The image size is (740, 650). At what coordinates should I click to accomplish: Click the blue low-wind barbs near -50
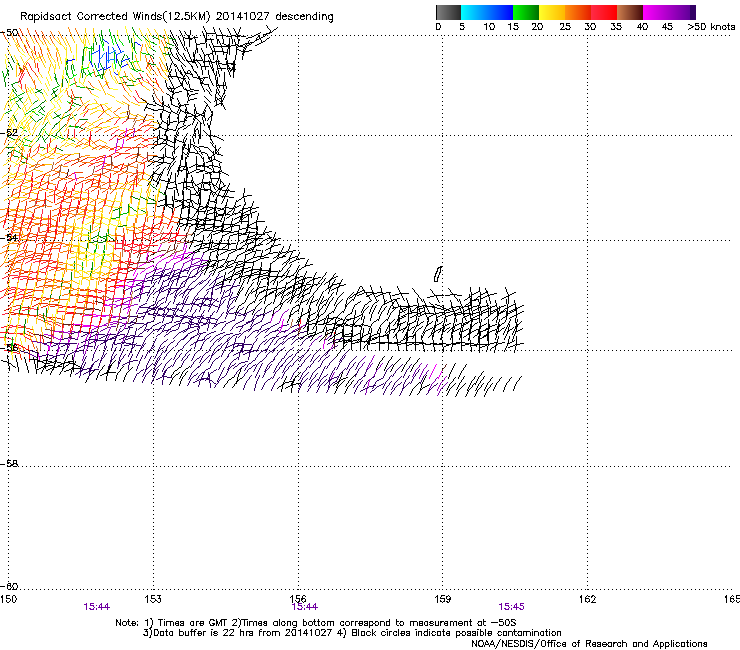[x=109, y=57]
